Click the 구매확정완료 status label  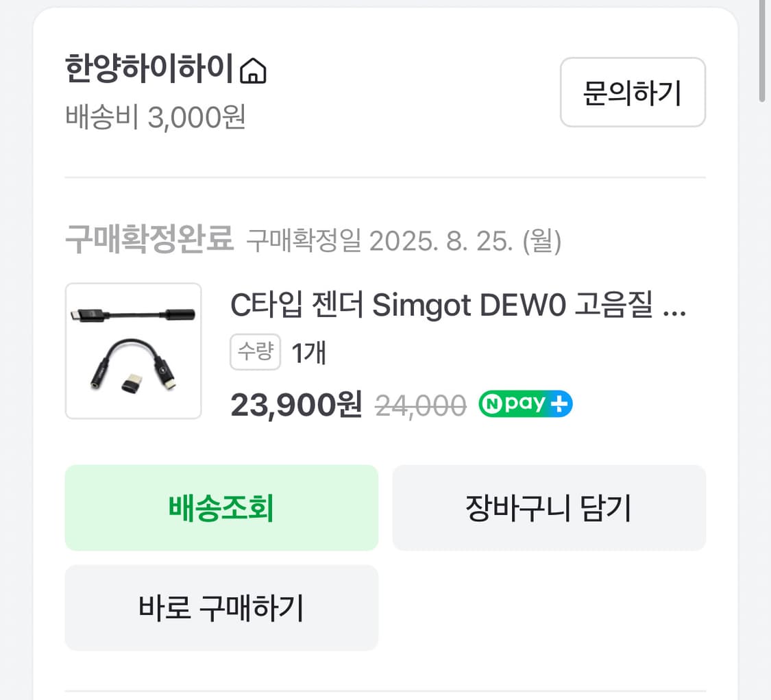point(148,239)
